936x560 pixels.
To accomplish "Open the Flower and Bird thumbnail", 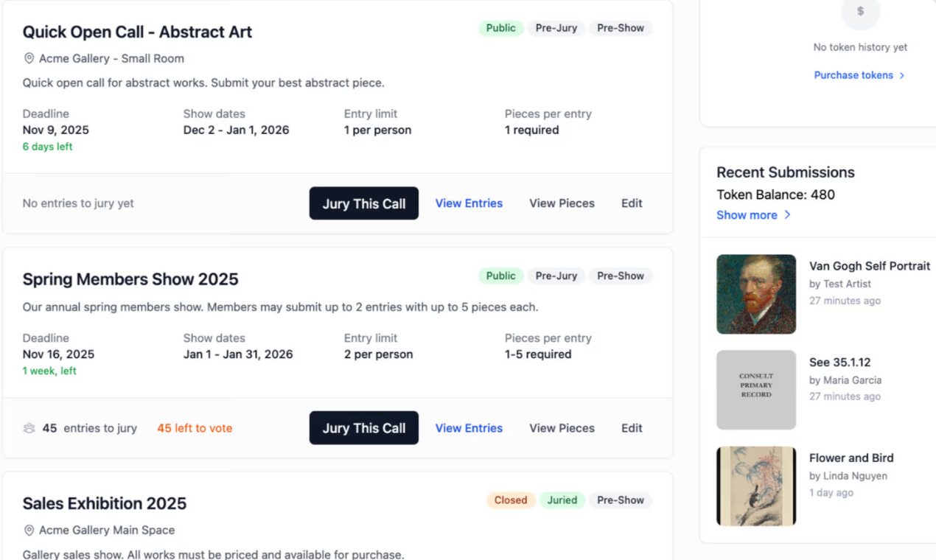I will coord(756,486).
